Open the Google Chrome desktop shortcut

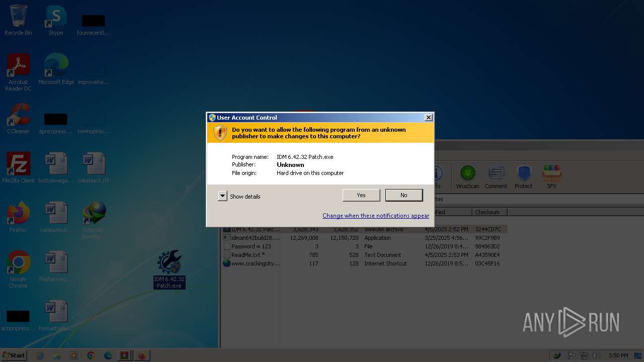point(18,269)
